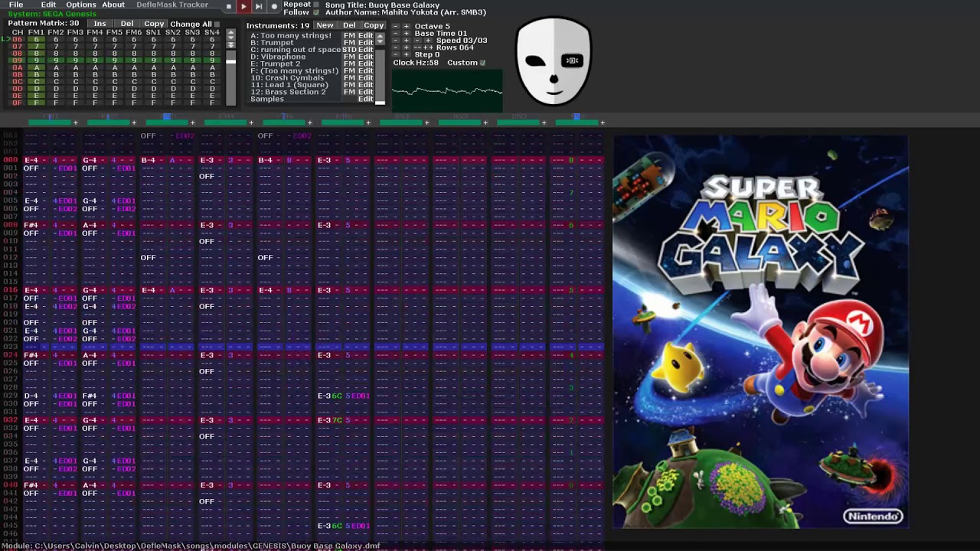
Task: Expand FM3 channel columns with plus
Action: coord(192,122)
